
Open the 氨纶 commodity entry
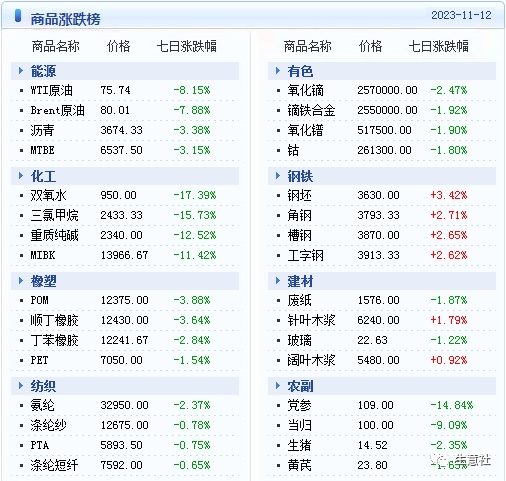tap(42, 405)
